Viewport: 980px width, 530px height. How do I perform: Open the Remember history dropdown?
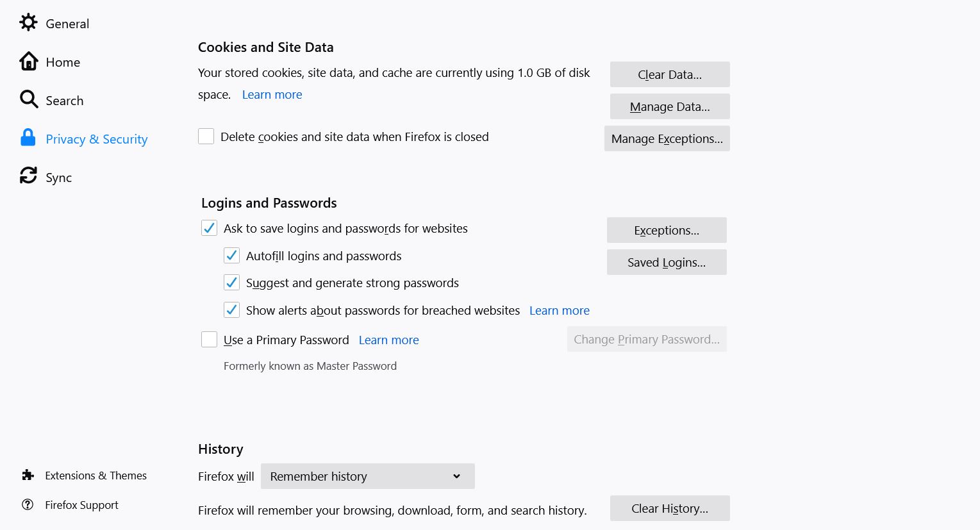click(368, 476)
